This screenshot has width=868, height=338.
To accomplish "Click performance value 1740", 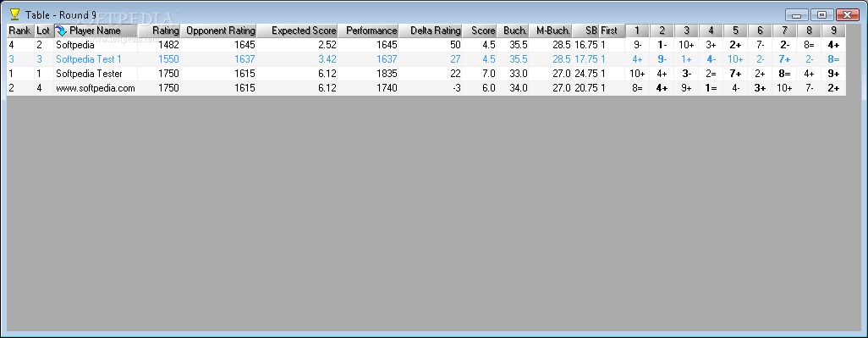I will [x=387, y=88].
